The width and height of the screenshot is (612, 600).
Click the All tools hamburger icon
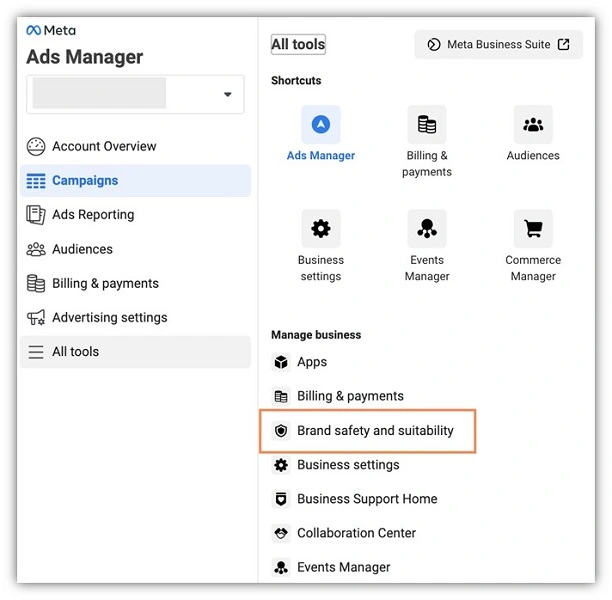pos(36,352)
